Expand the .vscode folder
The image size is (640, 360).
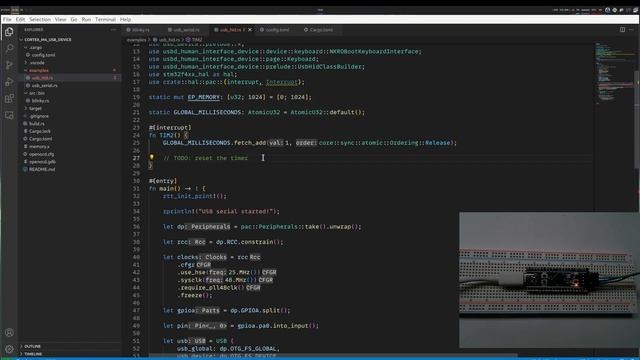tap(37, 62)
